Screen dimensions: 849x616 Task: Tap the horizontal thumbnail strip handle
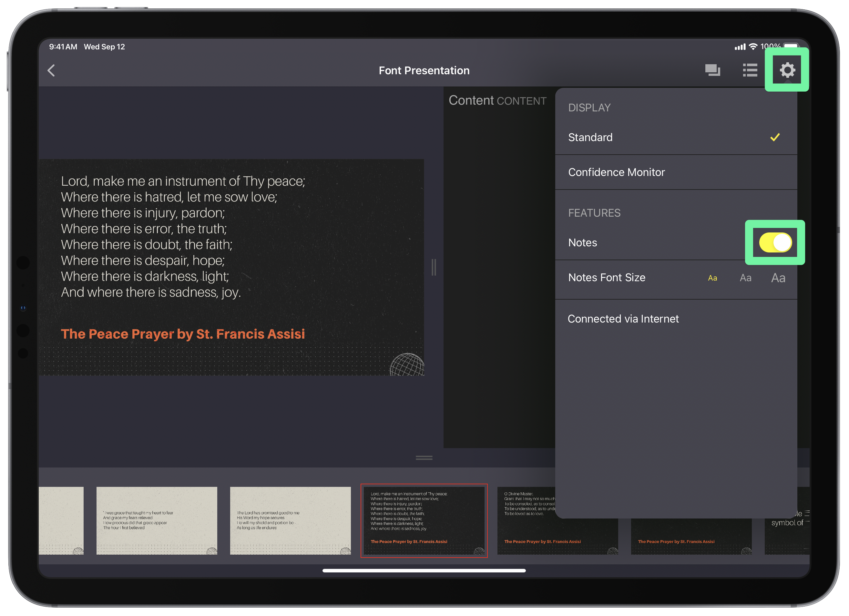point(424,457)
